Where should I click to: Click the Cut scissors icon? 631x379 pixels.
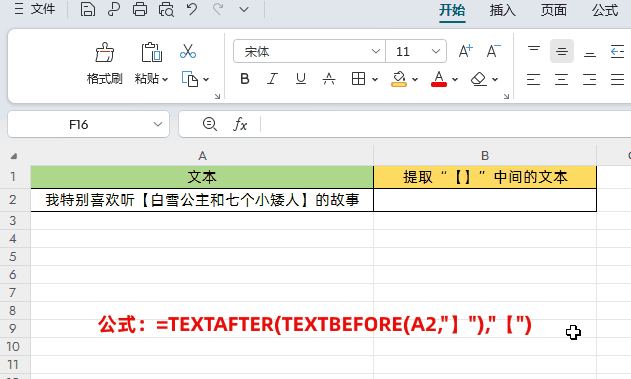[188, 51]
